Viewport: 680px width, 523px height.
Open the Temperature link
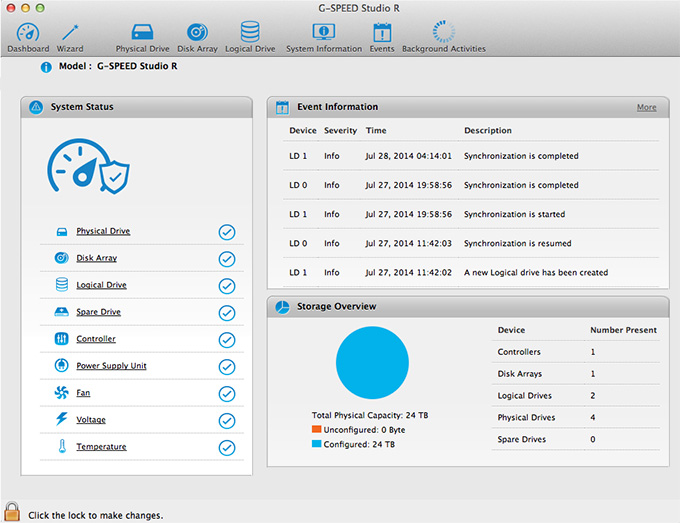coord(101,446)
